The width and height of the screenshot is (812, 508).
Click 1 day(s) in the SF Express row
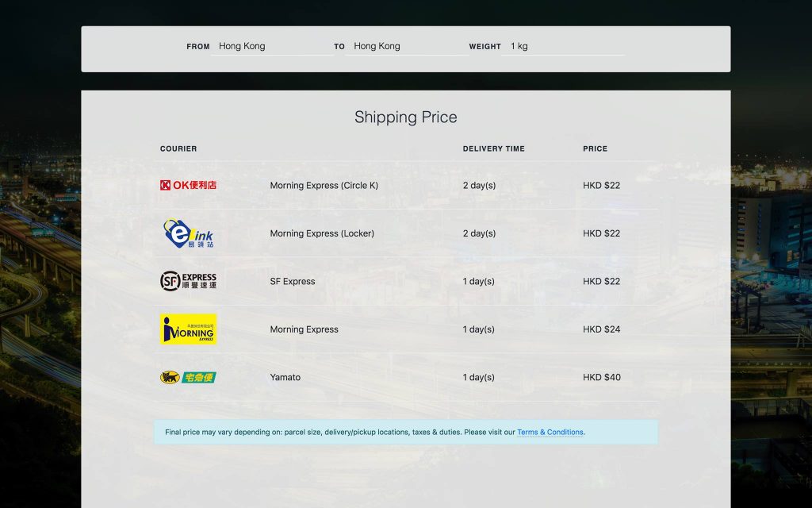tap(478, 282)
